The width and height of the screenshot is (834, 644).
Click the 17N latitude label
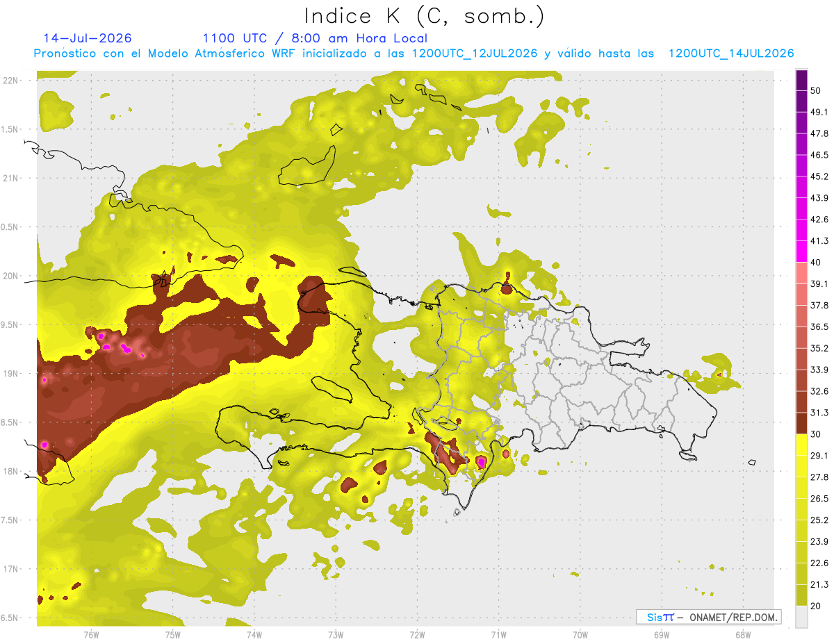click(10, 570)
